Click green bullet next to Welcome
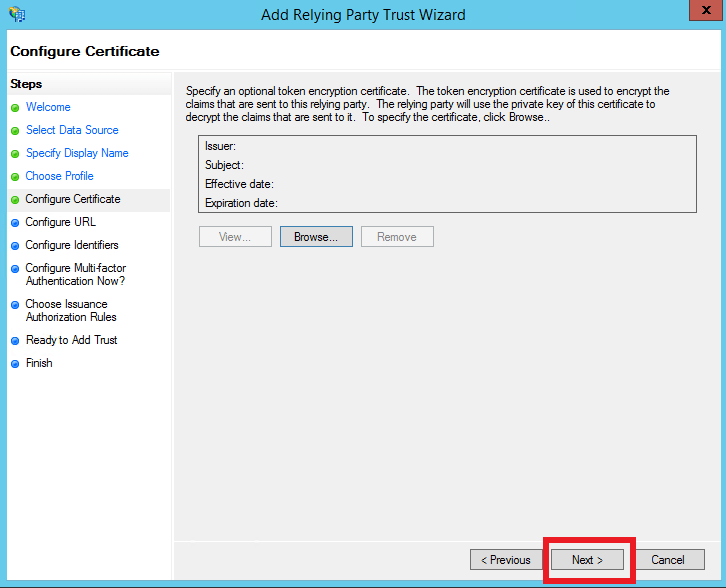726x588 pixels. (15, 108)
